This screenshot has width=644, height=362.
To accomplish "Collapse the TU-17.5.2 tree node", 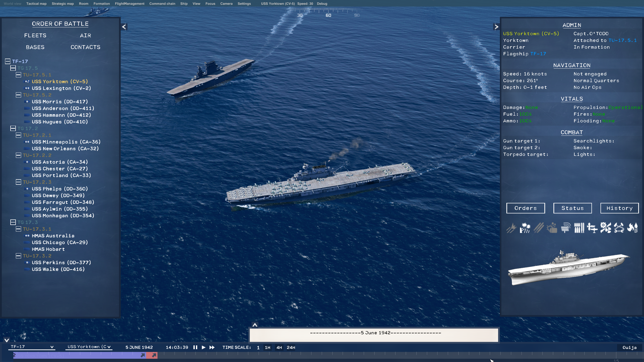I will (x=18, y=95).
